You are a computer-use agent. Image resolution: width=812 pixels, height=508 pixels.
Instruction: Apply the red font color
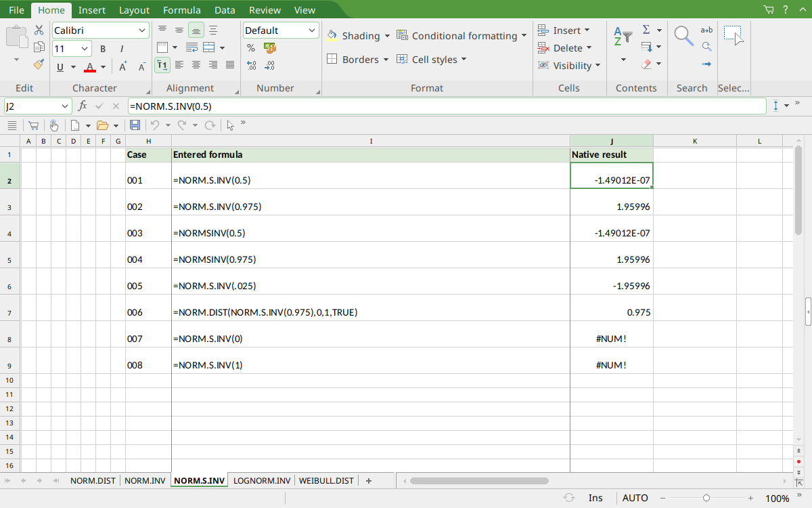[90, 67]
